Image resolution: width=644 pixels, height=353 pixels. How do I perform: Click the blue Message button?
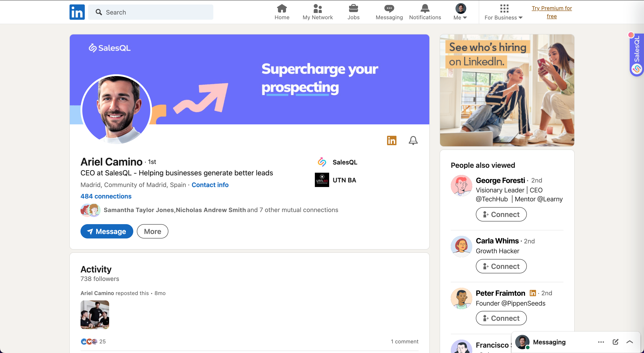point(107,231)
